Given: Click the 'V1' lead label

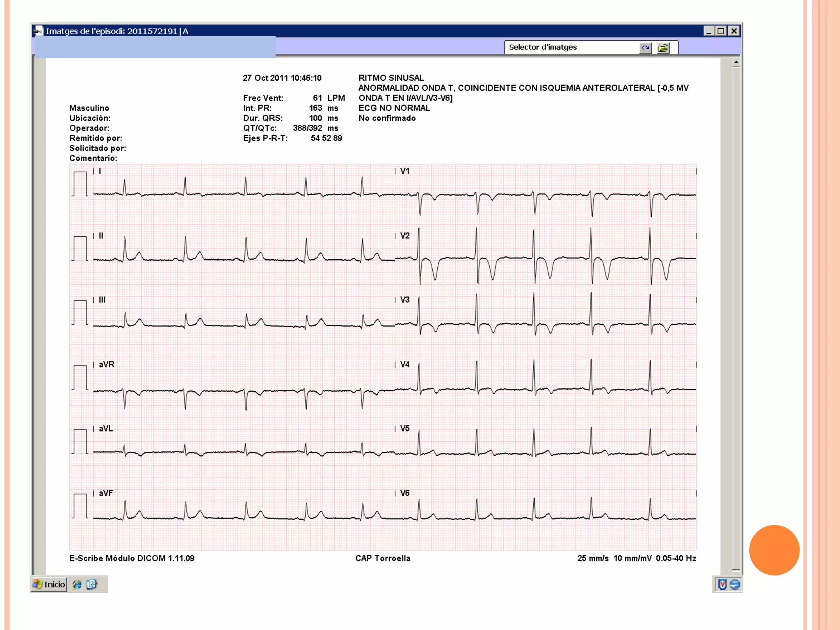Looking at the screenshot, I should [405, 171].
